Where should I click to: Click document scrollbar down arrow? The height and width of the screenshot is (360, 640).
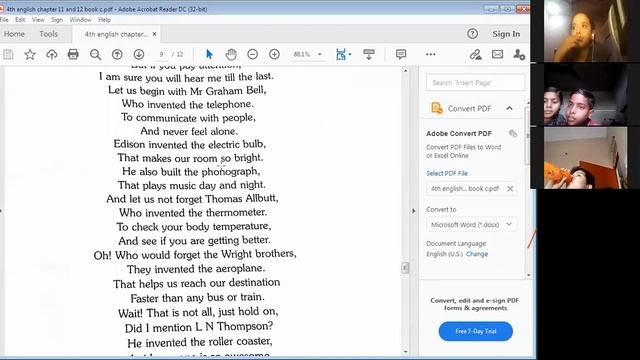coord(405,352)
